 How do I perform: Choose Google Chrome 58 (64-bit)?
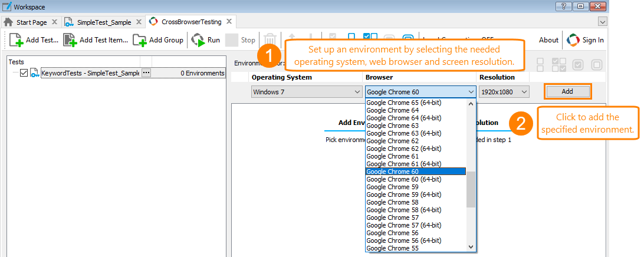(416, 210)
